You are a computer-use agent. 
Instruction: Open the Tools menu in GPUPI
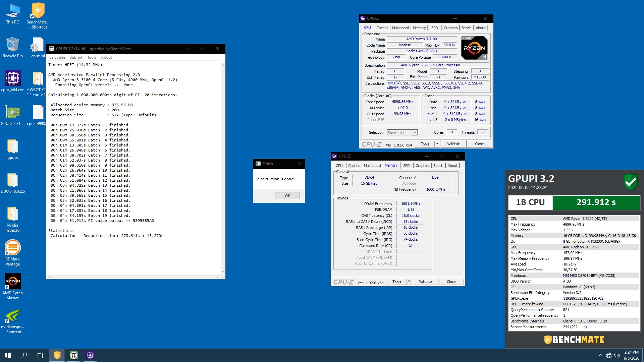(92, 57)
